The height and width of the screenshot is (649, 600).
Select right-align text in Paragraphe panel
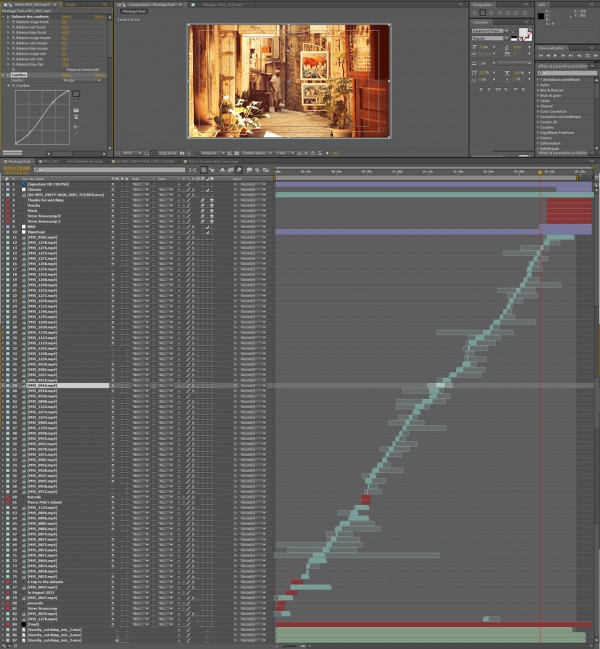click(491, 13)
